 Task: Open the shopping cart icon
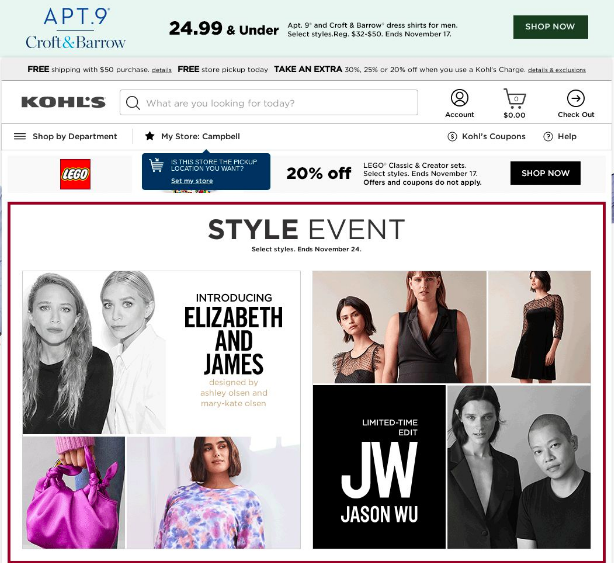515,99
